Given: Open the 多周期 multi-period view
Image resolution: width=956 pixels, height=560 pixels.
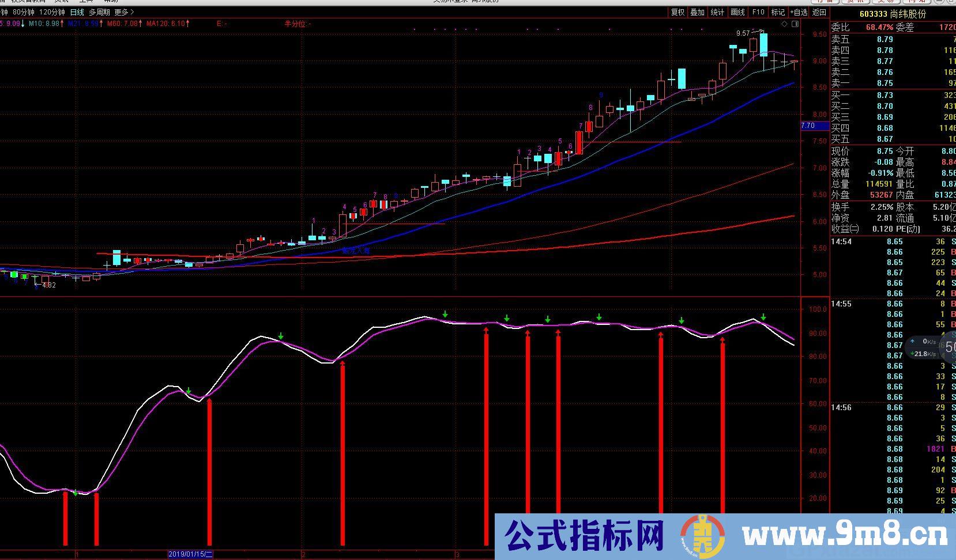Looking at the screenshot, I should click(99, 12).
